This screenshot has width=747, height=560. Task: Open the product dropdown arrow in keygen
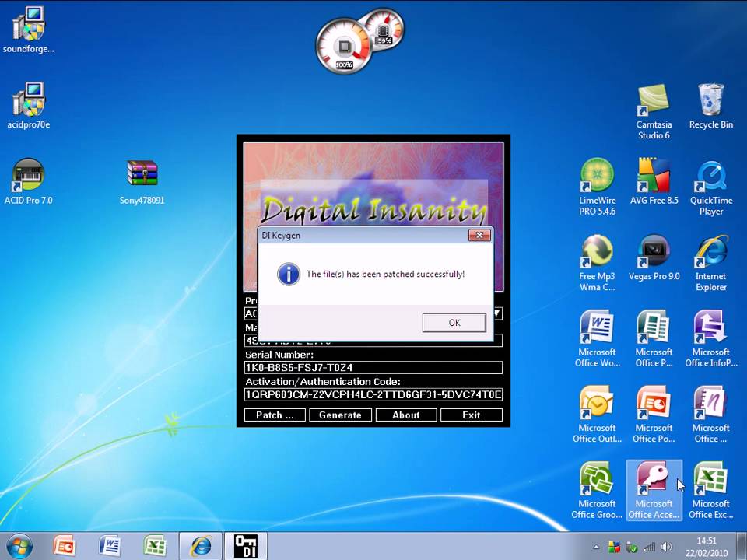click(497, 313)
